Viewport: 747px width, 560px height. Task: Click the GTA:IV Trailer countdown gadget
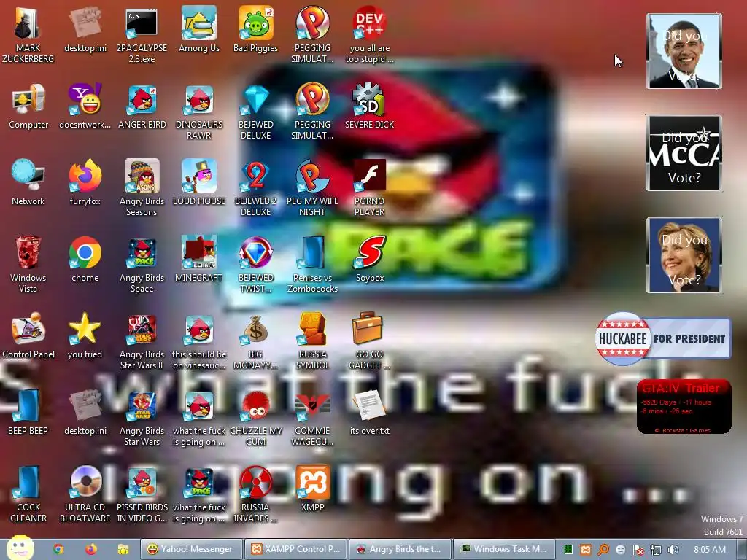[684, 406]
